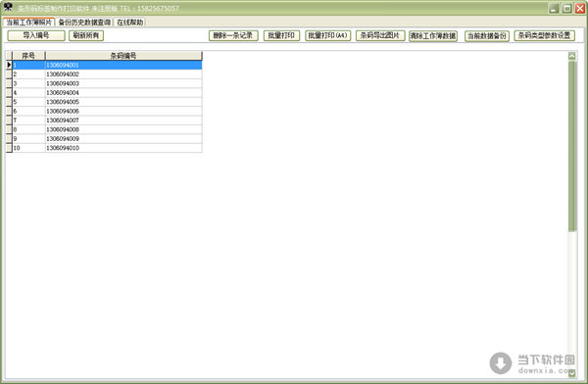Clear workbook data via 清除工作簿数据
The height and width of the screenshot is (384, 588).
(433, 36)
